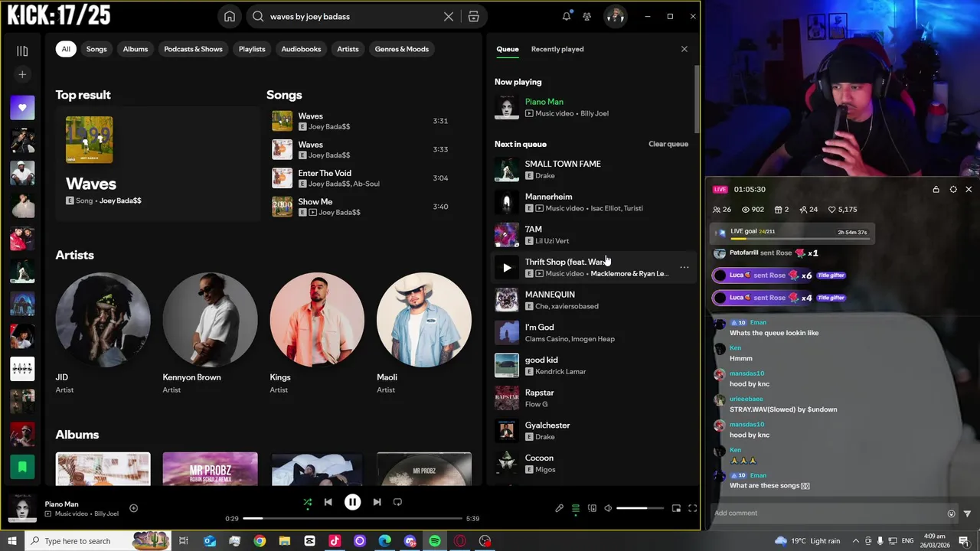Adjust the volume slider
Viewport: 980px width, 551px height.
[x=640, y=508]
